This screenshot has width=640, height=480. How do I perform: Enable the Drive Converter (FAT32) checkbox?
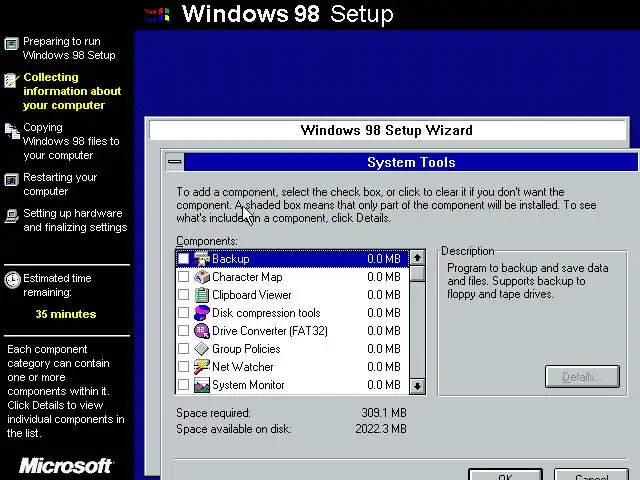point(183,331)
